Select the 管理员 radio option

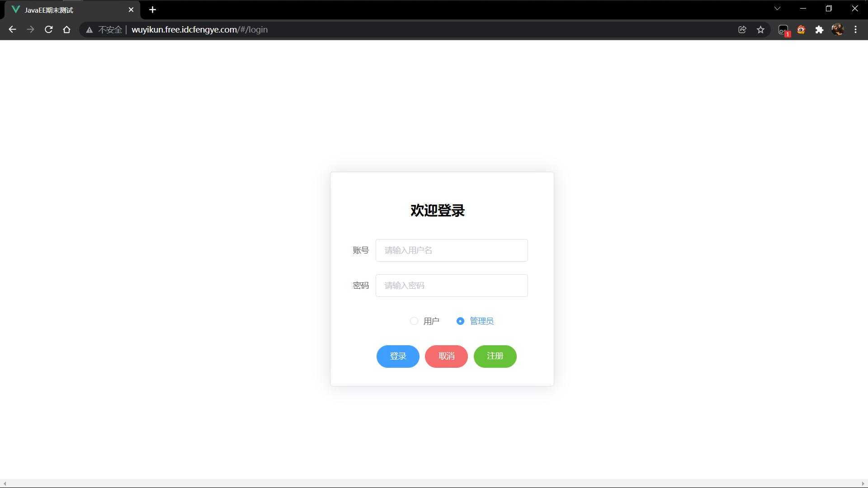tap(460, 321)
